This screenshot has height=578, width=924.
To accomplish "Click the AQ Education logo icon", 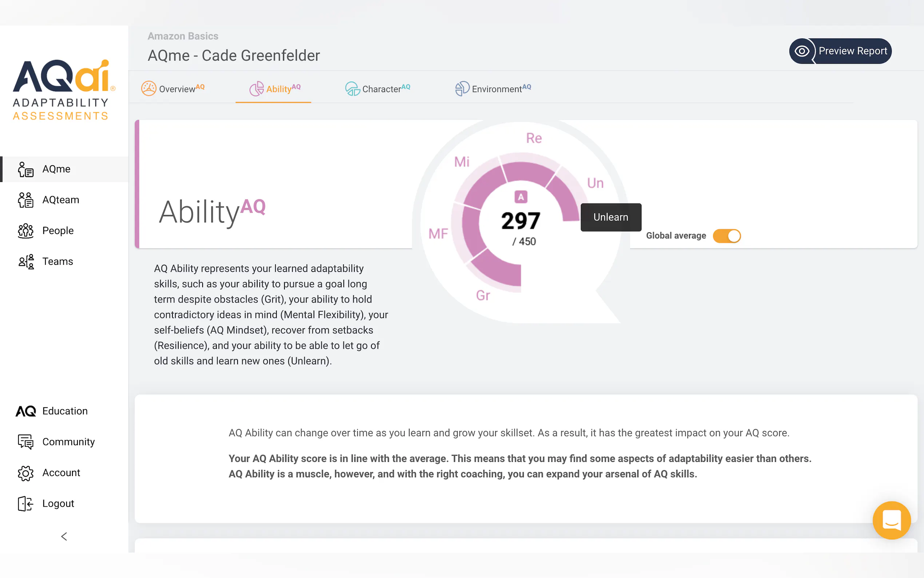I will tap(25, 411).
